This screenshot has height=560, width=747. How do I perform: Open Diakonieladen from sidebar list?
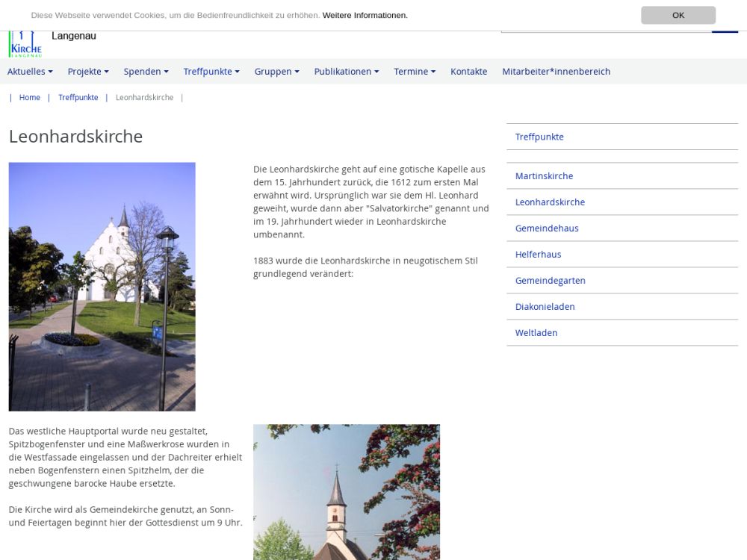(545, 307)
